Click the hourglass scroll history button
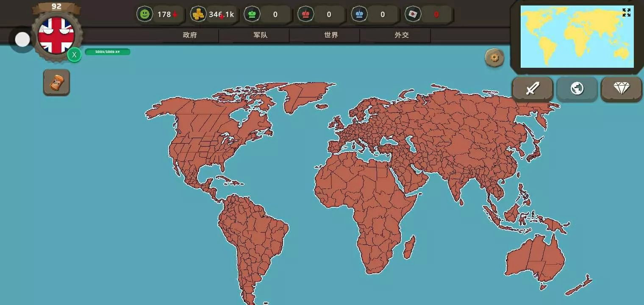The height and width of the screenshot is (305, 644). (x=56, y=83)
